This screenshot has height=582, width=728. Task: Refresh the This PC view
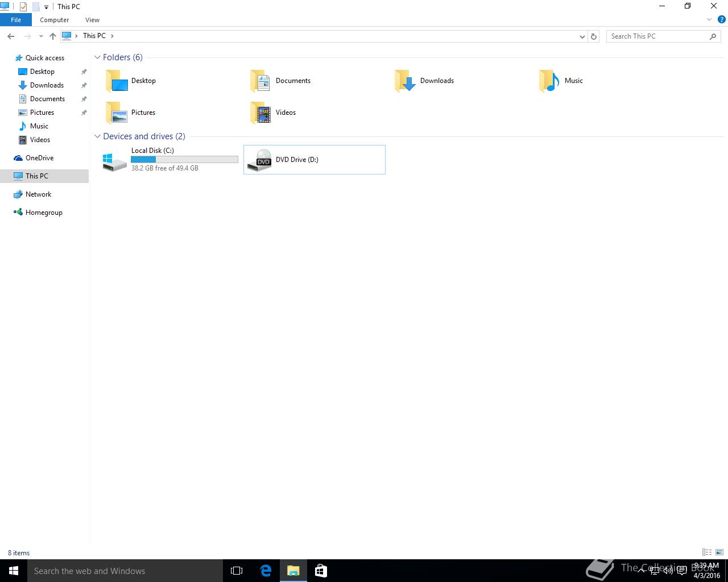[x=594, y=36]
